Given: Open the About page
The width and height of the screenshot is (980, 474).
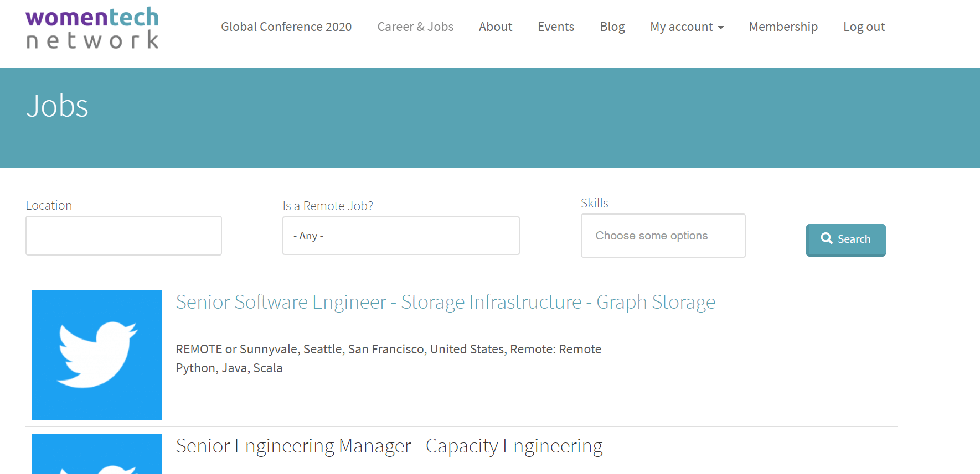Looking at the screenshot, I should (x=495, y=27).
